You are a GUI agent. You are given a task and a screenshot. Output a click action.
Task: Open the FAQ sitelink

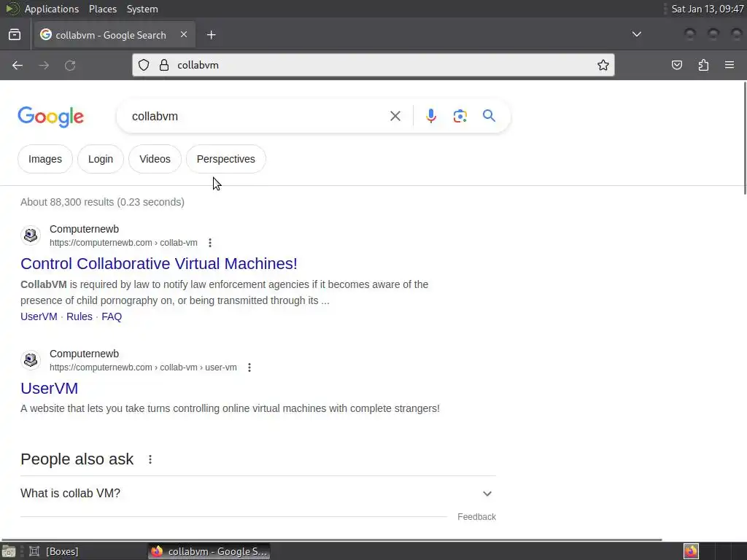112,316
